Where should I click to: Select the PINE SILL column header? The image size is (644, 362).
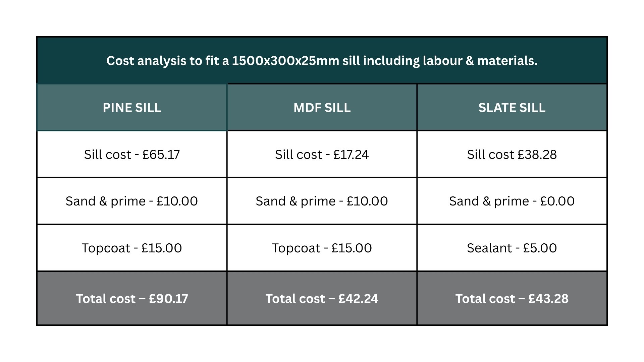point(132,107)
